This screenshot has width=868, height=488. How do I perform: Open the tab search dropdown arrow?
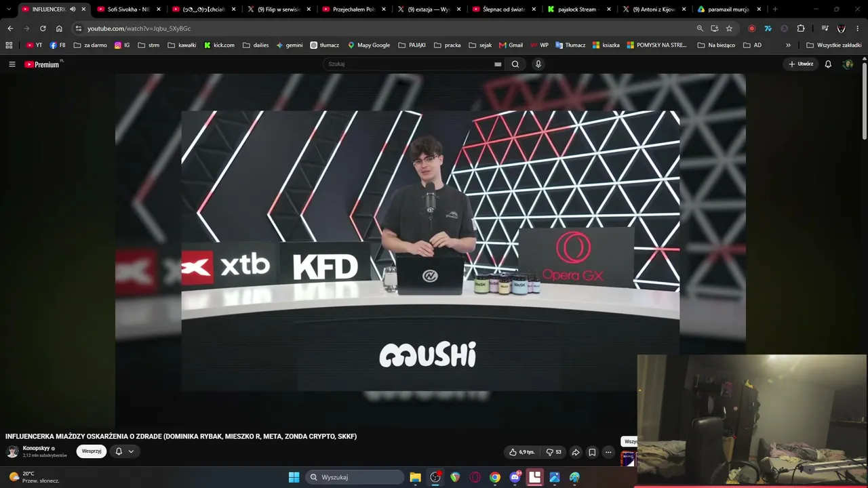coord(9,9)
